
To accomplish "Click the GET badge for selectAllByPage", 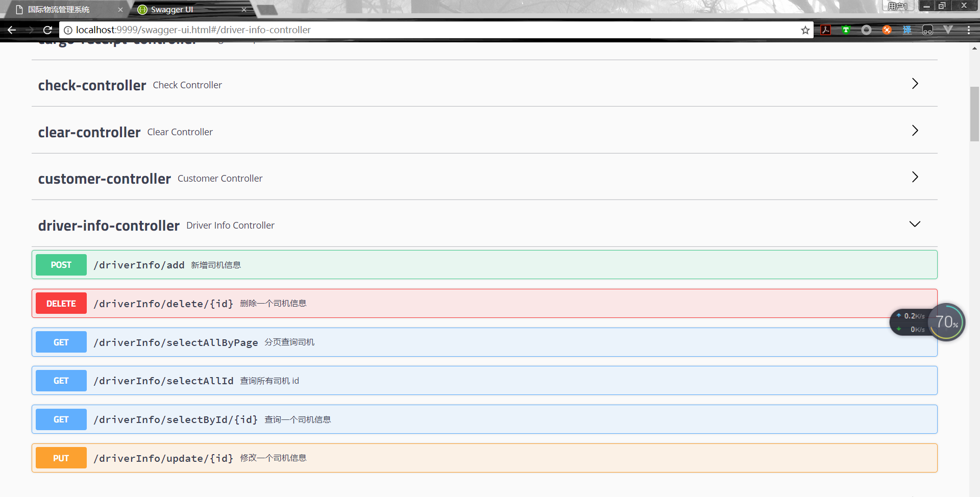I will pos(61,342).
